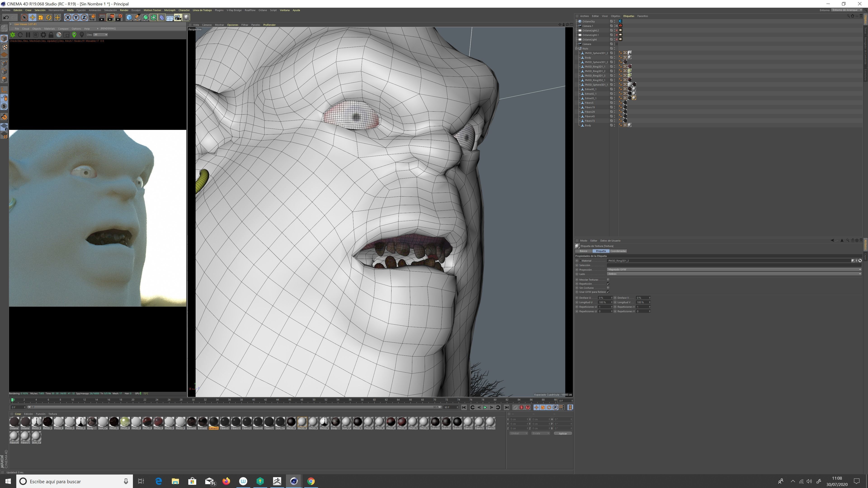Open the Proyección dropdown
Viewport: 868px width, 488px height.
point(734,270)
